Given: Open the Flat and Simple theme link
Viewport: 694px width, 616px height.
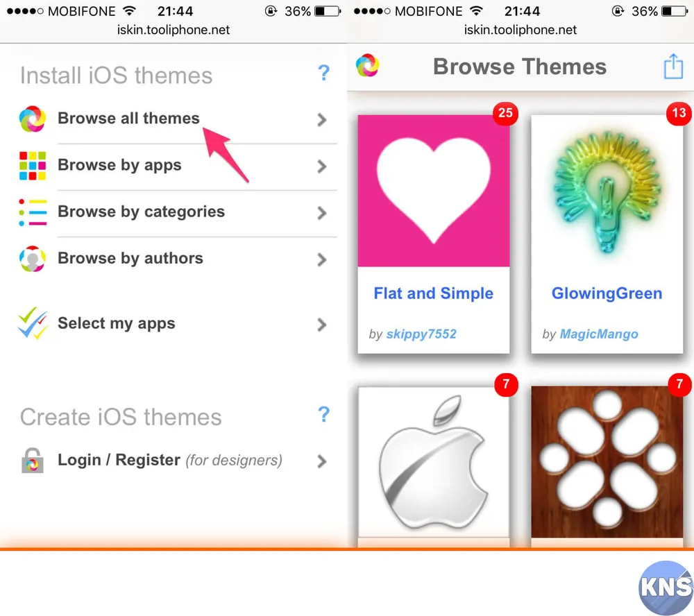Looking at the screenshot, I should [x=433, y=293].
